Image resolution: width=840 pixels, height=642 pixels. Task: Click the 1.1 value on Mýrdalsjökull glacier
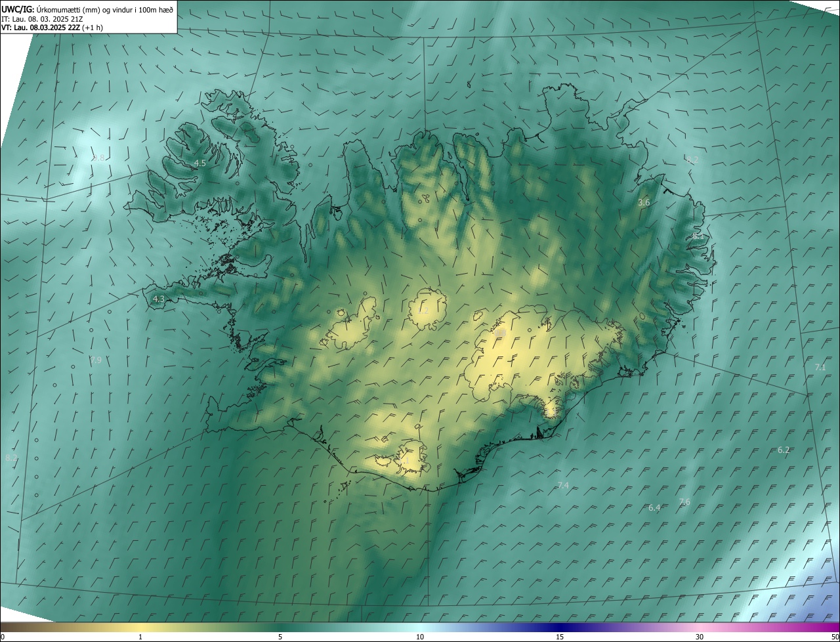(404, 461)
